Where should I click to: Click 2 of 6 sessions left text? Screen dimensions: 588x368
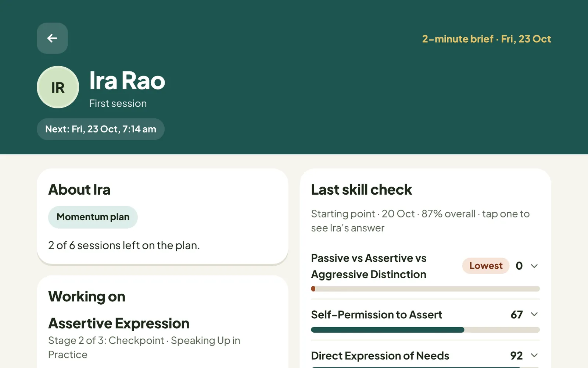click(x=124, y=245)
